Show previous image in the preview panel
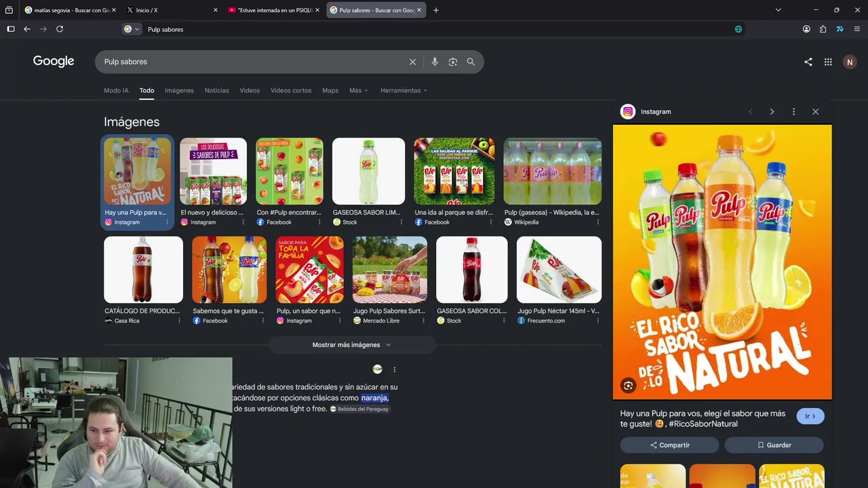This screenshot has height=488, width=868. click(750, 112)
